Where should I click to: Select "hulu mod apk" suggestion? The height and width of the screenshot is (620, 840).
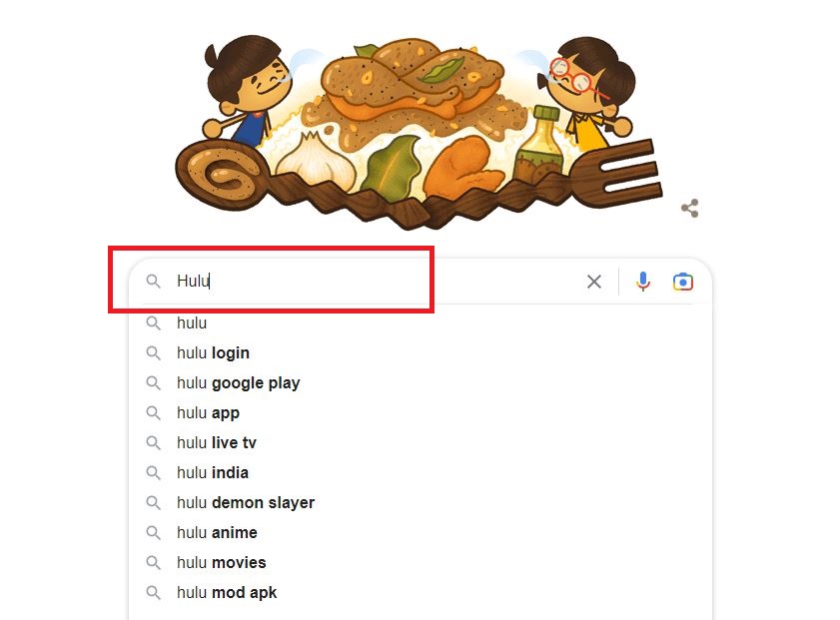tap(227, 592)
